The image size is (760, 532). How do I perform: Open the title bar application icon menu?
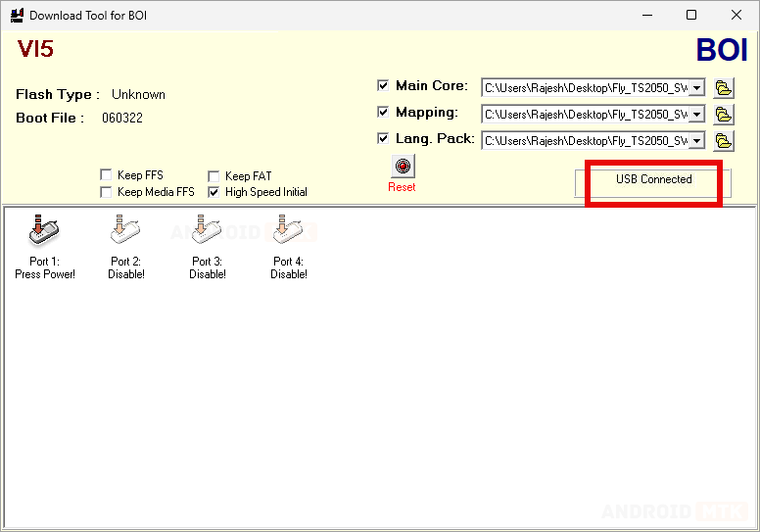[16, 16]
